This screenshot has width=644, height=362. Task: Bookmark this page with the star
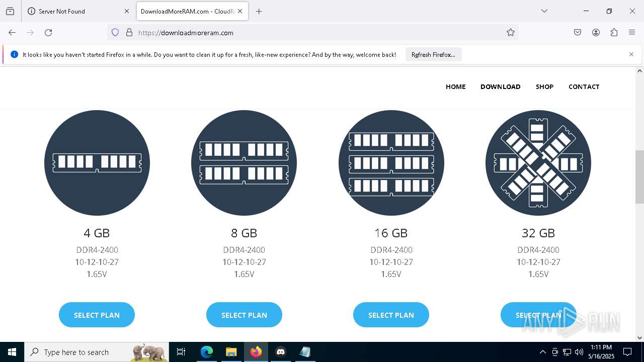[511, 33]
